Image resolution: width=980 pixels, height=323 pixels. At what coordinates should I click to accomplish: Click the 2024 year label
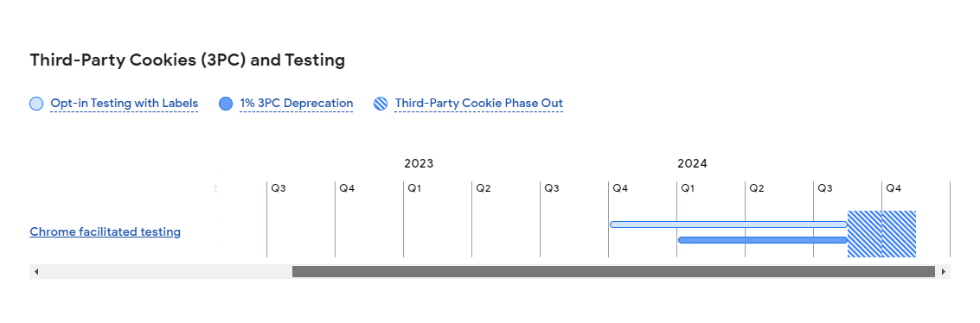coord(693,164)
